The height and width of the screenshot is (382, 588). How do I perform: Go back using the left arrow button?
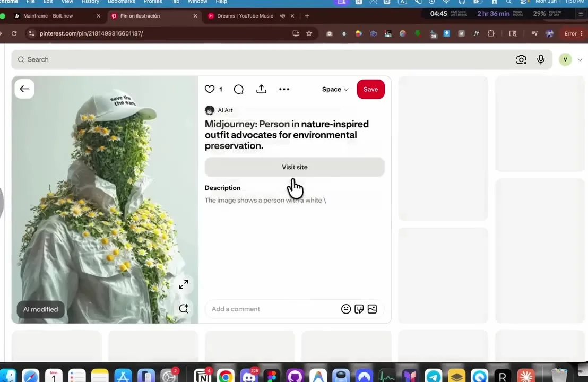point(24,89)
